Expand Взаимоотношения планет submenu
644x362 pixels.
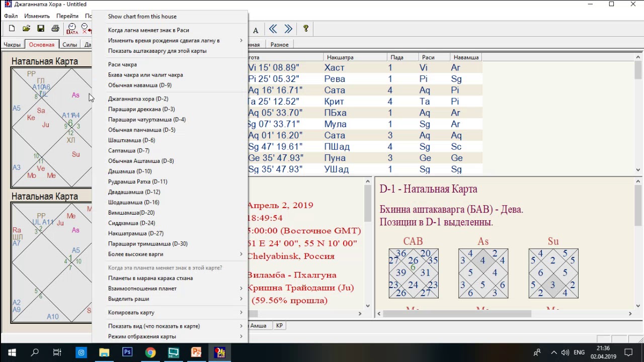coord(170,289)
